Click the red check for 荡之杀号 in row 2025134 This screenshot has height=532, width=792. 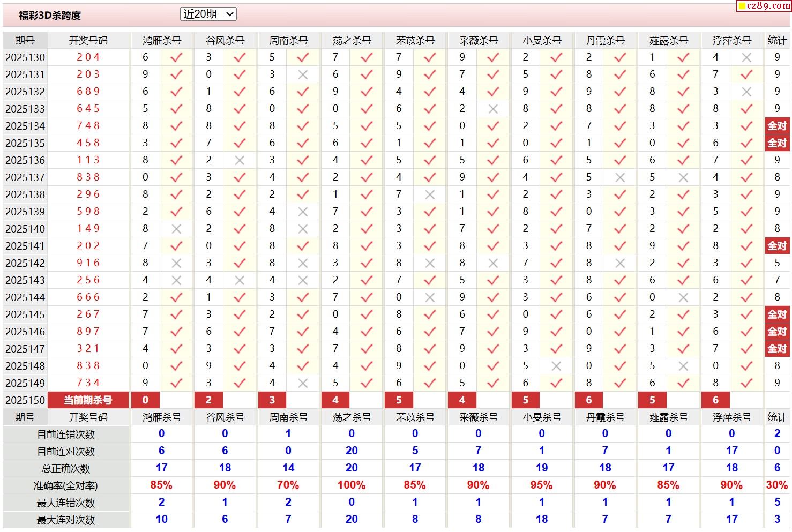click(367, 126)
